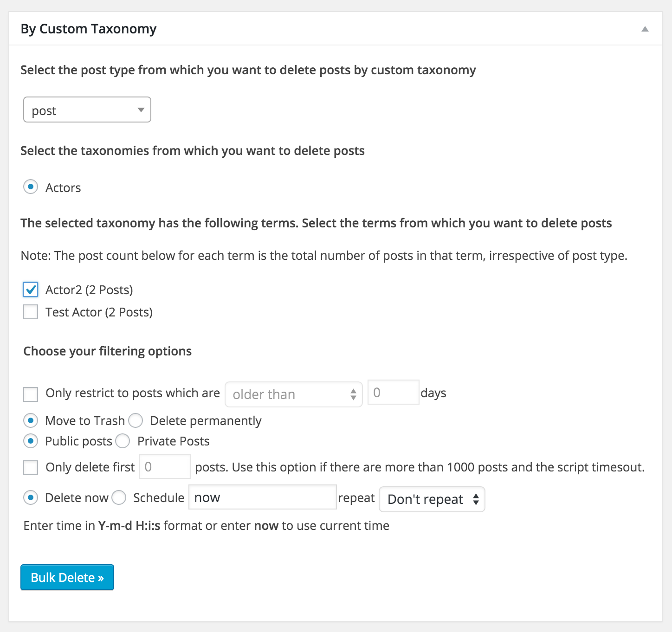Check the Test Actor (2 Posts) checkbox
The image size is (672, 632).
tap(31, 312)
